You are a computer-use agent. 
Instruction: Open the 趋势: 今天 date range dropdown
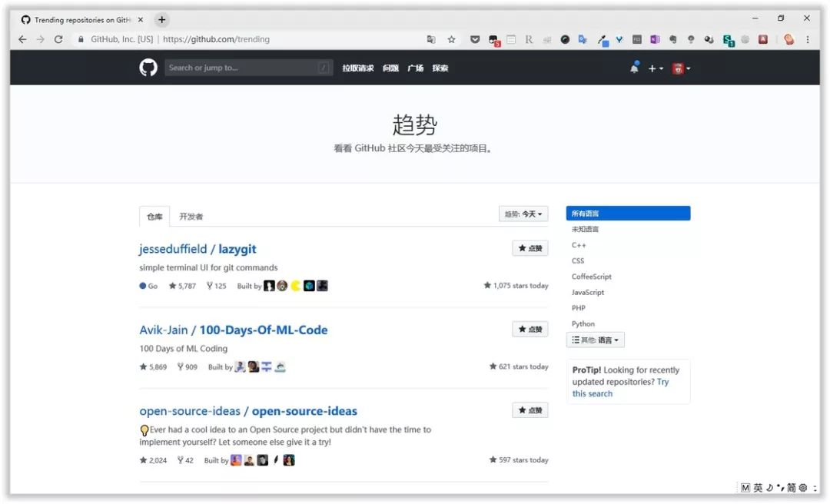coord(523,214)
